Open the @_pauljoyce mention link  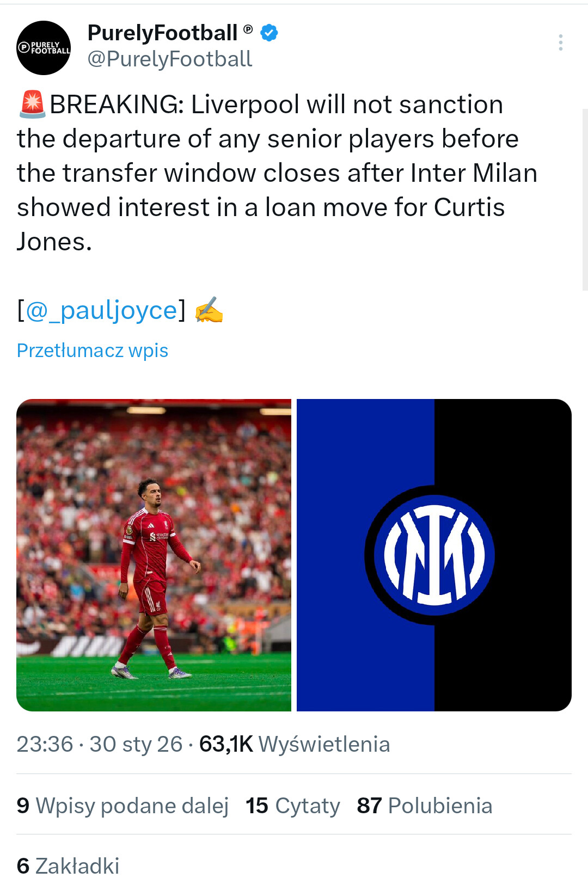tap(102, 310)
